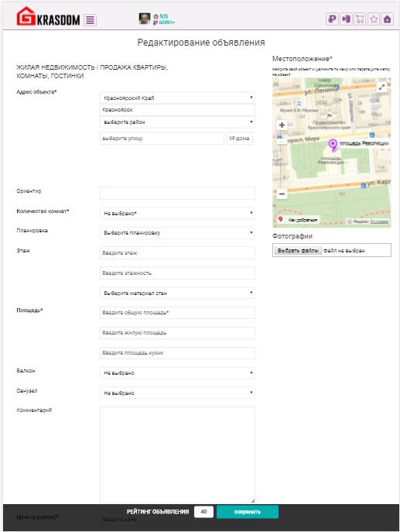
Task: Click 'Файл не выбран' file status text
Action: coord(344,251)
